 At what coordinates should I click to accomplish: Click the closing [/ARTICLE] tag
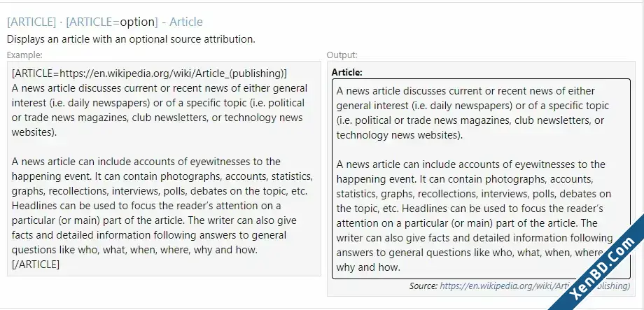pyautogui.click(x=36, y=265)
